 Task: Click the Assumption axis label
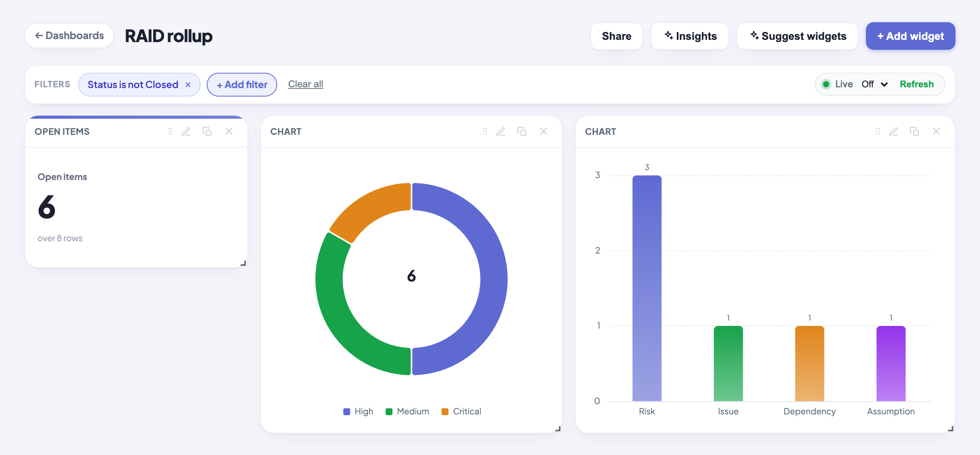891,411
